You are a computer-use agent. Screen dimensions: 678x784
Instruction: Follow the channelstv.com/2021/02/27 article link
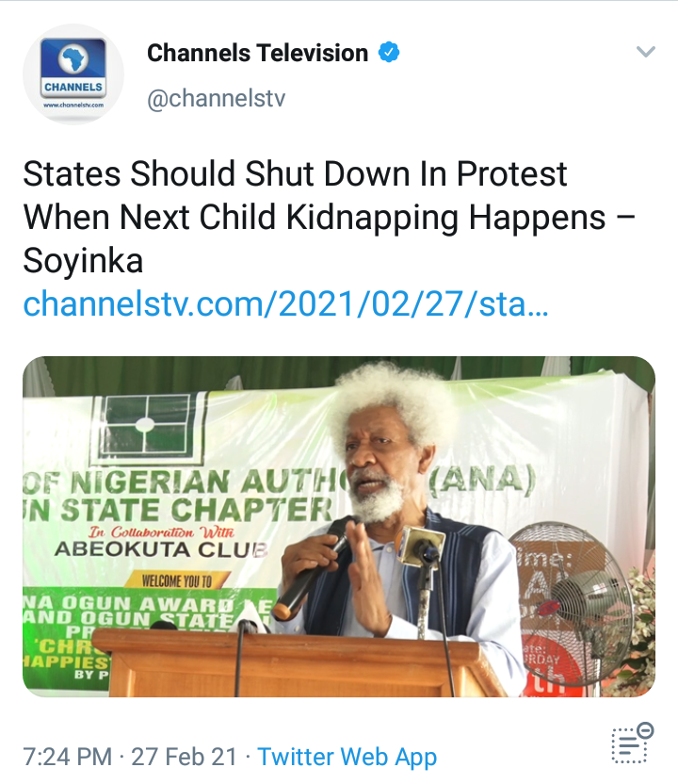[x=285, y=304]
